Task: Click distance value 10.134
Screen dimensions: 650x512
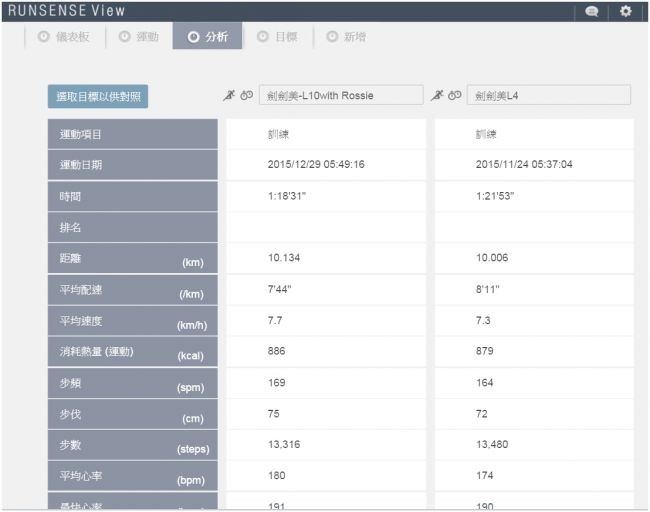Action: point(284,258)
